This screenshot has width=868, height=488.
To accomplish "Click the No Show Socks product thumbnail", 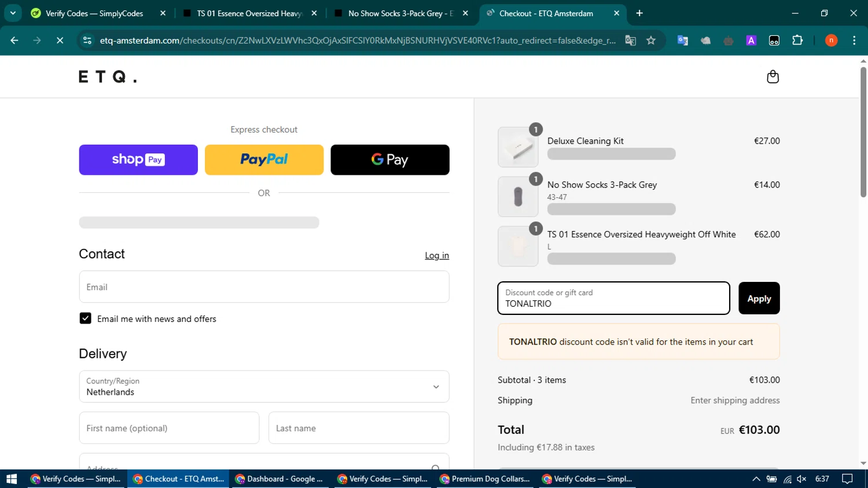I will pos(518,197).
